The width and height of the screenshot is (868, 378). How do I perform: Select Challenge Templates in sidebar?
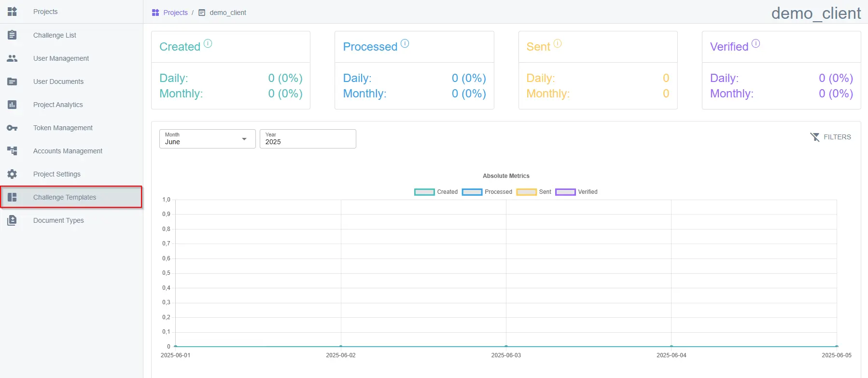click(x=65, y=197)
